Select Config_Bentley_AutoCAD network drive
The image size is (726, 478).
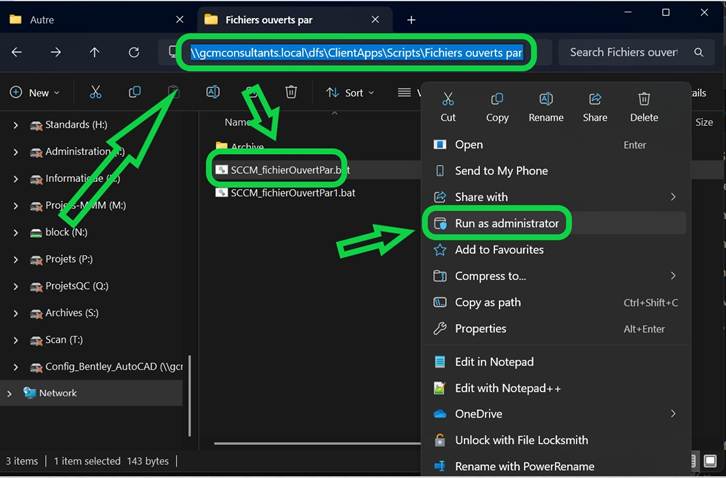pyautogui.click(x=114, y=366)
